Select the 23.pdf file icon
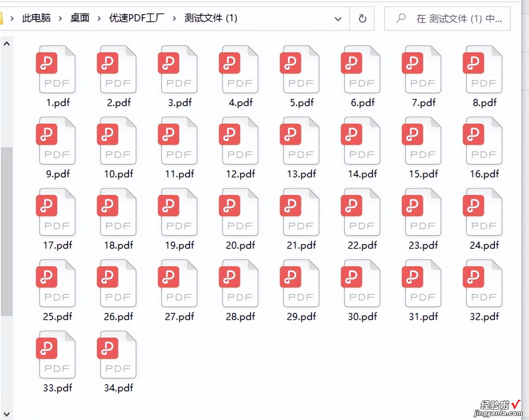 (422, 212)
